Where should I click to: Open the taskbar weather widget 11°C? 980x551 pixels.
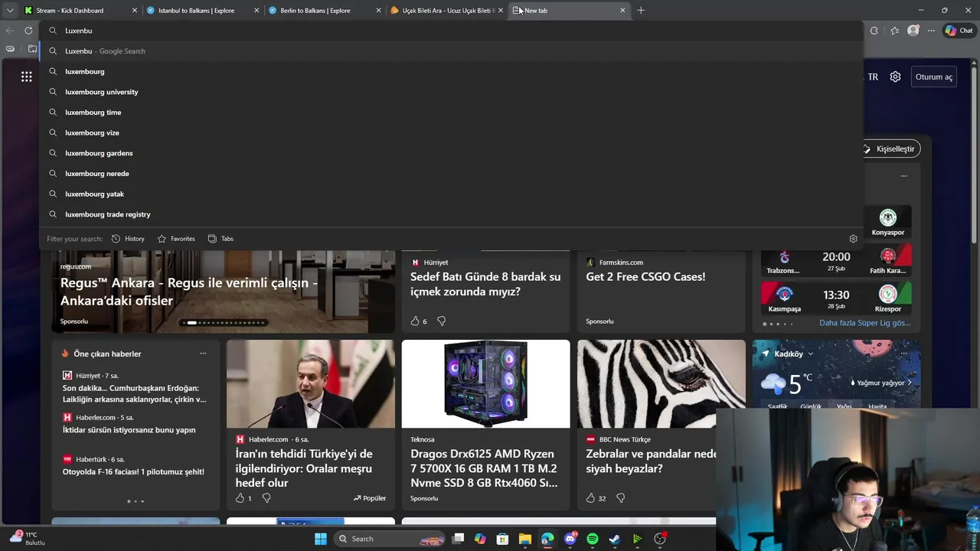(28, 538)
